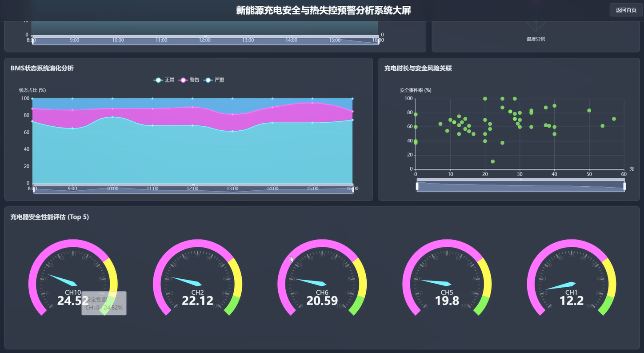The height and width of the screenshot is (353, 644).
Task: Click the CH10 safety tooltip popup
Action: coord(104,302)
